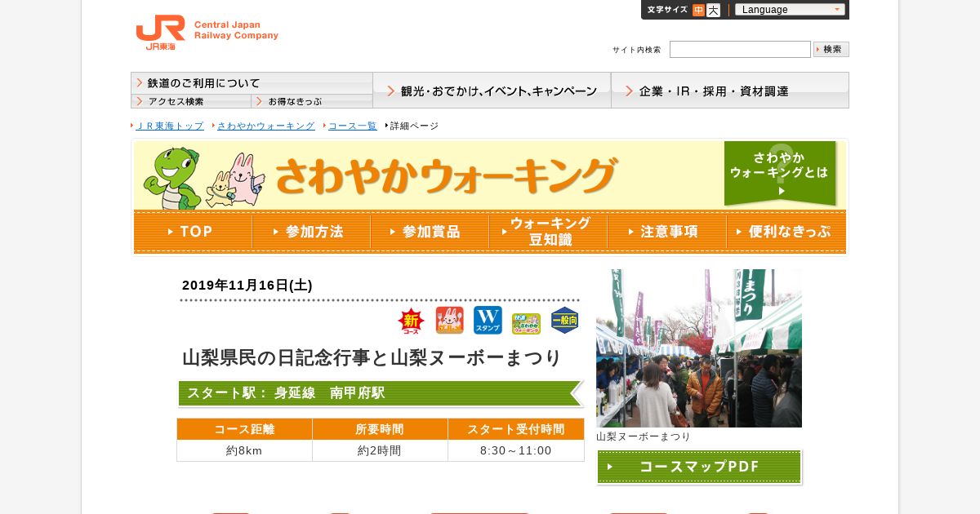Go to さわやかウォーキング breadcrumb link

point(265,126)
